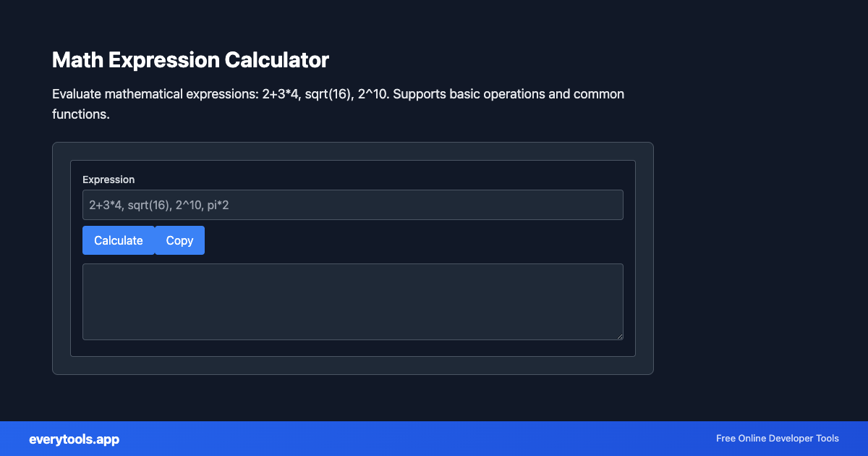Click the Expression label
Image resolution: width=868 pixels, height=456 pixels.
pyautogui.click(x=109, y=179)
